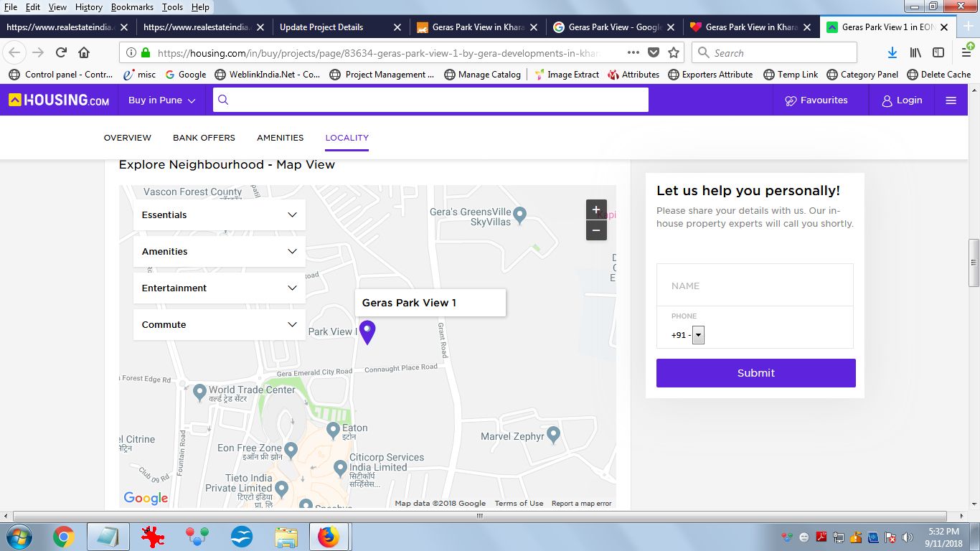Switch to Firefox in the taskbar
This screenshot has height=551, width=980.
pyautogui.click(x=329, y=537)
